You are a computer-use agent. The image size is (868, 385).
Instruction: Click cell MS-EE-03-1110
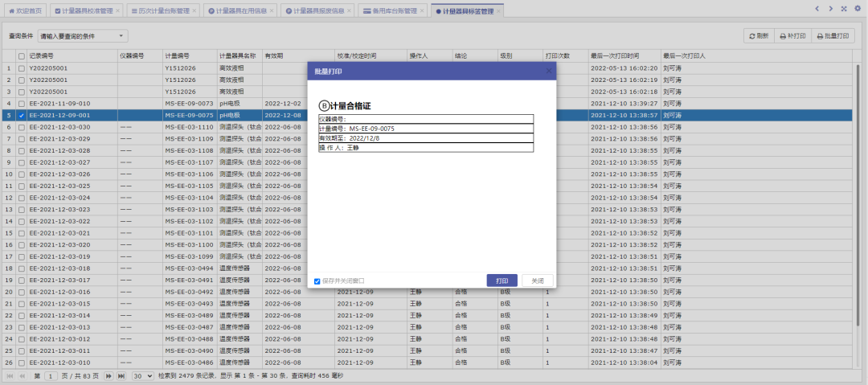(x=190, y=127)
